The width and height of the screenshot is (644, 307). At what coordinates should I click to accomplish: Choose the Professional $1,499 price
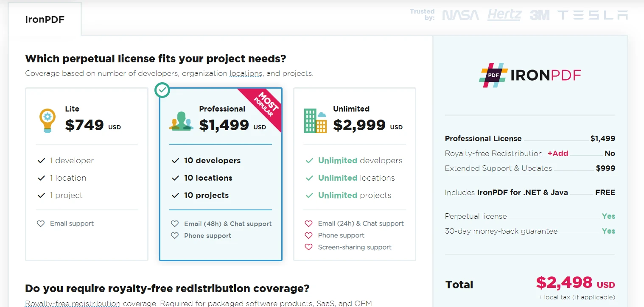(x=224, y=125)
